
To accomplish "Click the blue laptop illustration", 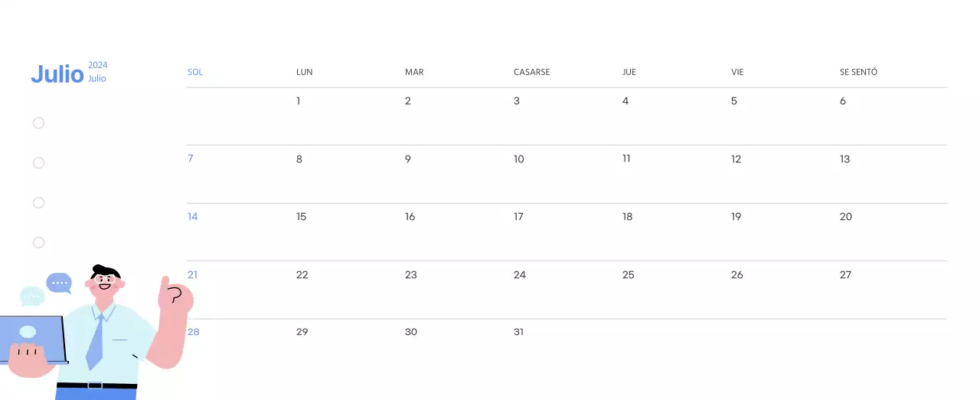I will (x=31, y=337).
